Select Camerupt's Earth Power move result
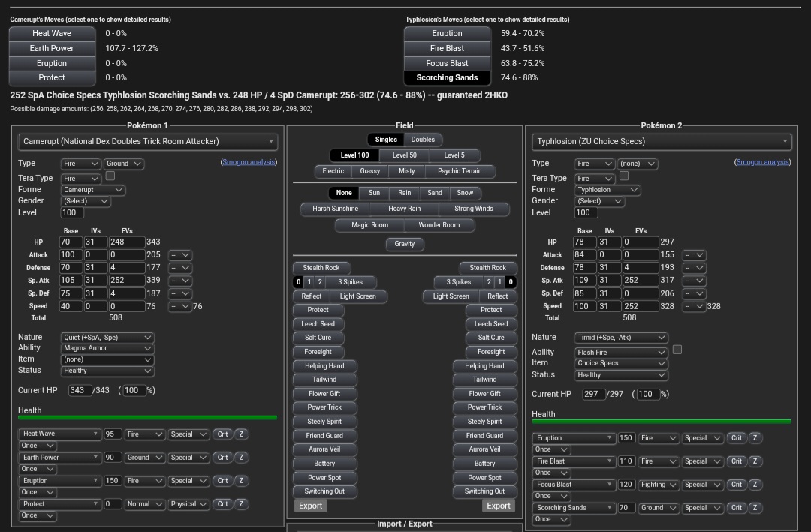 [52, 48]
